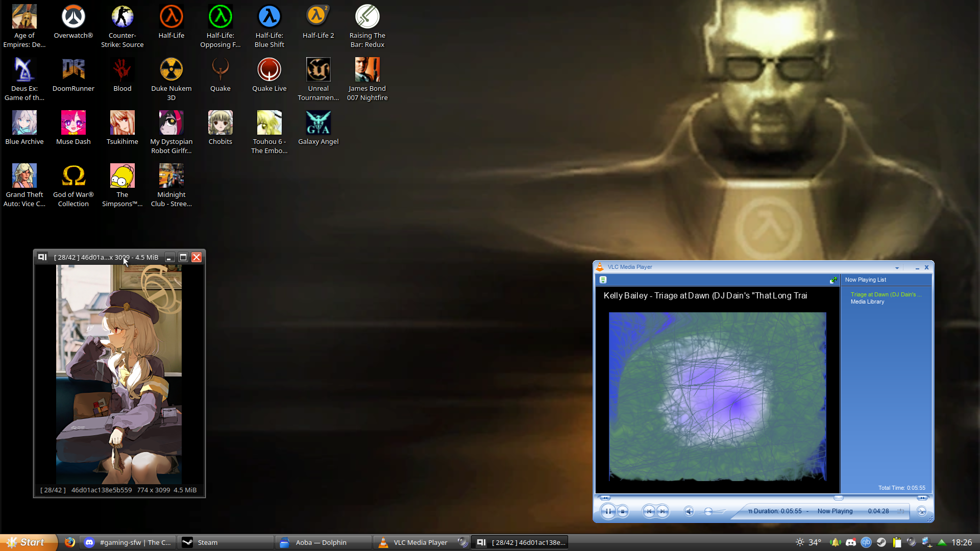980x551 pixels.
Task: Open the weather widget showing 34°
Action: [x=808, y=542]
